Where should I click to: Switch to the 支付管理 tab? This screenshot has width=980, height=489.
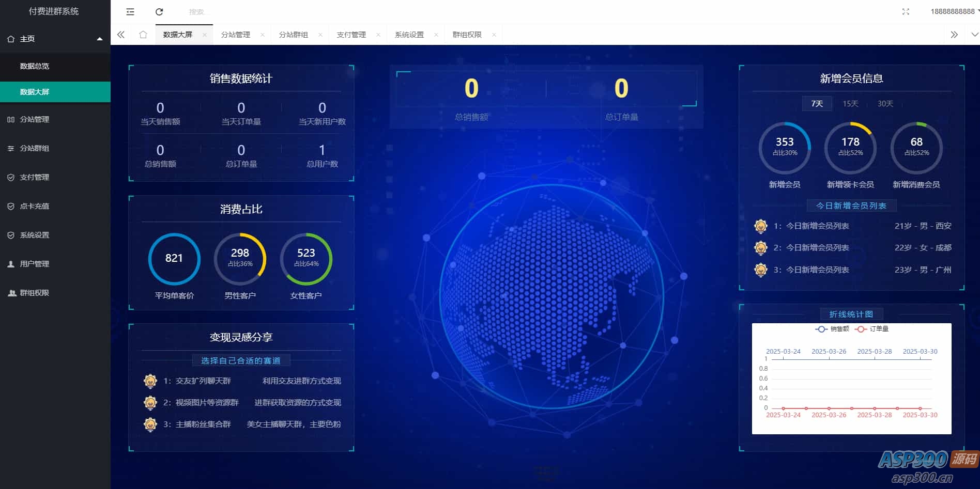[x=352, y=35]
